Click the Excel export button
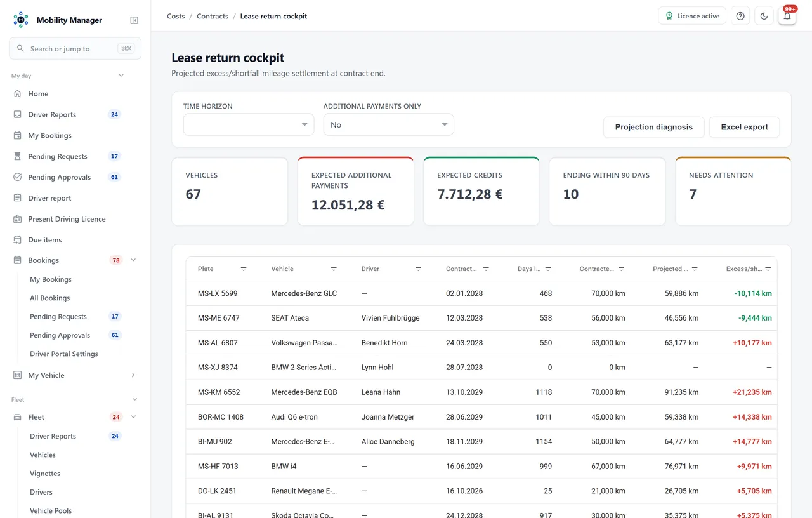This screenshot has width=812, height=518. tap(744, 127)
